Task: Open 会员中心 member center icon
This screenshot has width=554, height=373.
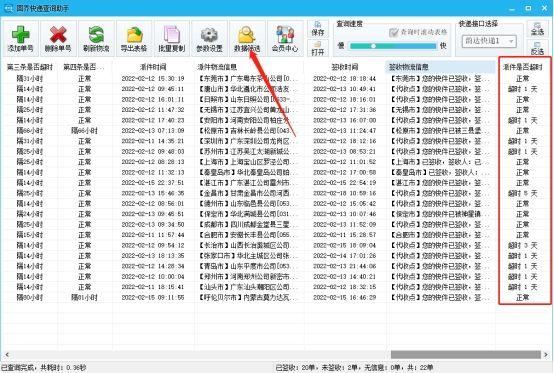Action: pyautogui.click(x=285, y=35)
